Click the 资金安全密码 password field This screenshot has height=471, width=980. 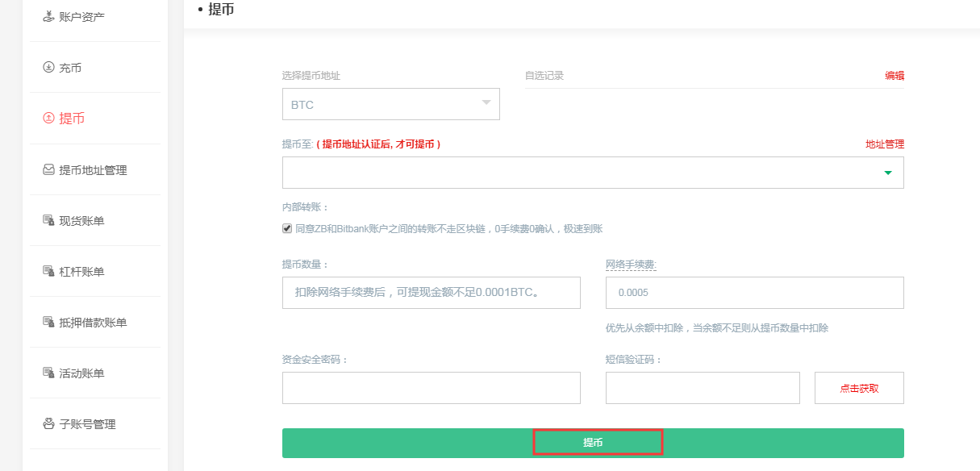pos(431,387)
